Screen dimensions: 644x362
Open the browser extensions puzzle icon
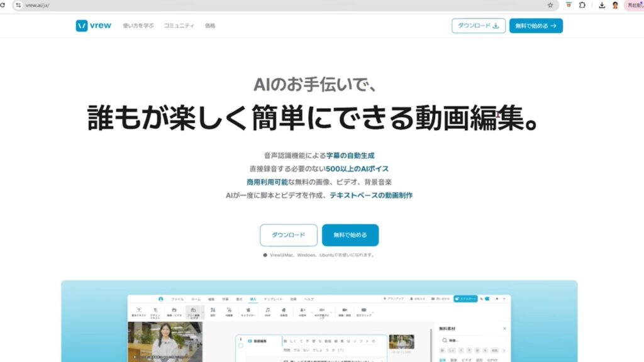[x=582, y=5]
